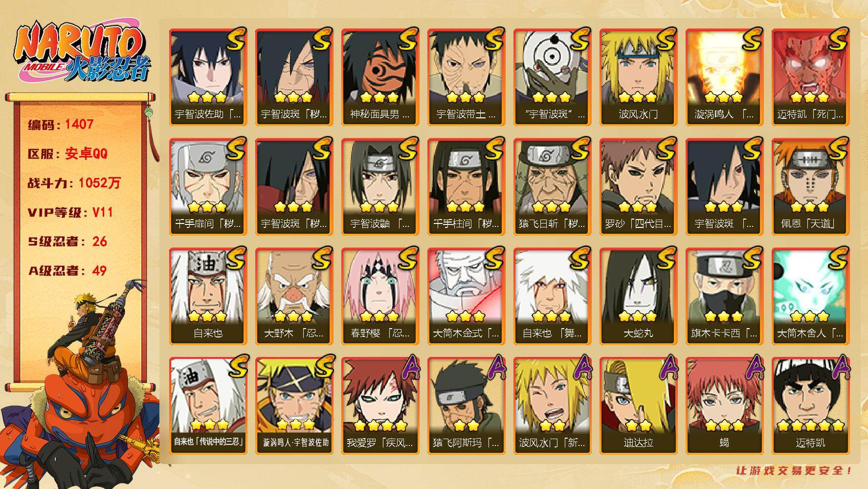This screenshot has height=489, width=868.
Task: Open the 迈特凯 A-rank card
Action: point(810,406)
